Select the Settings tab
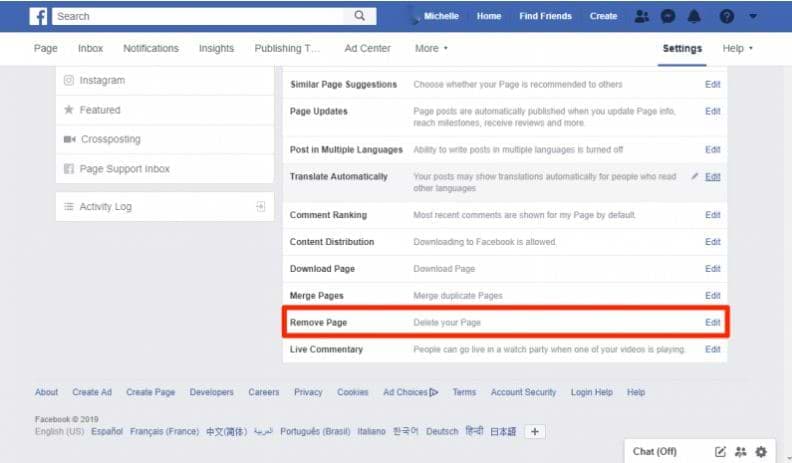792x463 pixels. pos(682,48)
